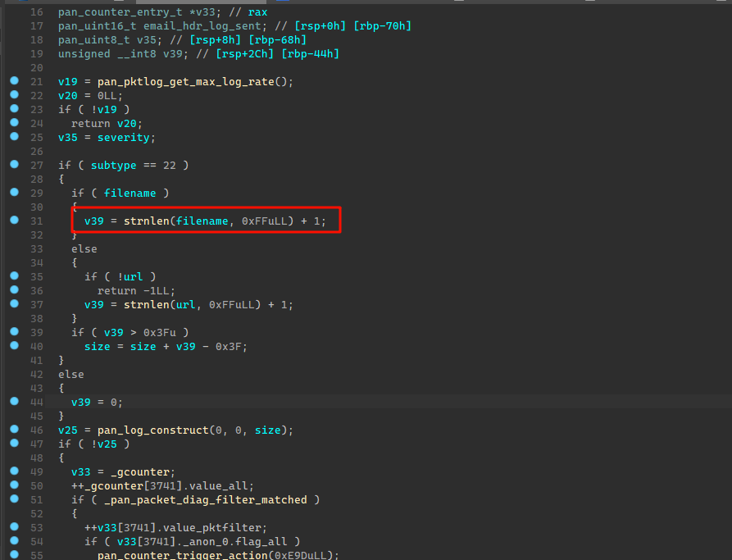Click the pan_counter_entry_t type name
The height and width of the screenshot is (560, 732).
pyautogui.click(x=120, y=12)
